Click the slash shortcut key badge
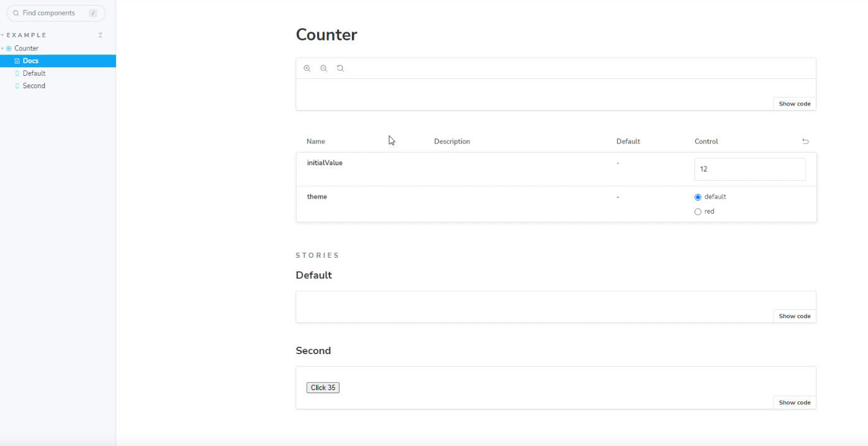 pos(93,13)
